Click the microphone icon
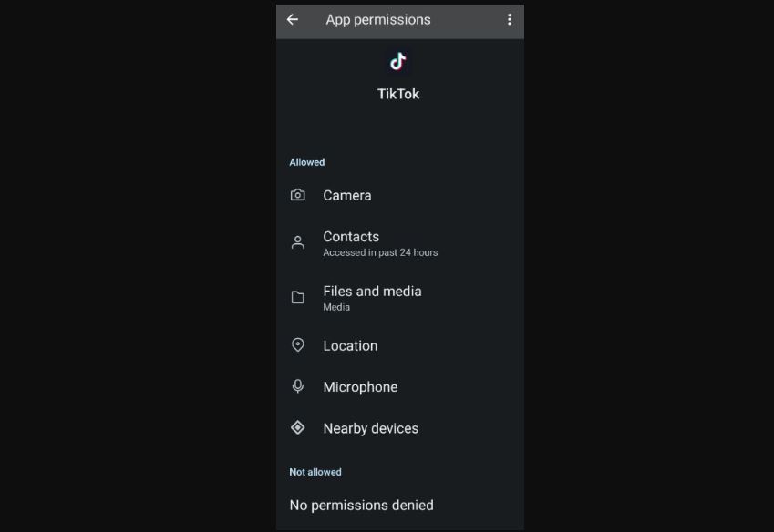The width and height of the screenshot is (774, 532). (297, 386)
